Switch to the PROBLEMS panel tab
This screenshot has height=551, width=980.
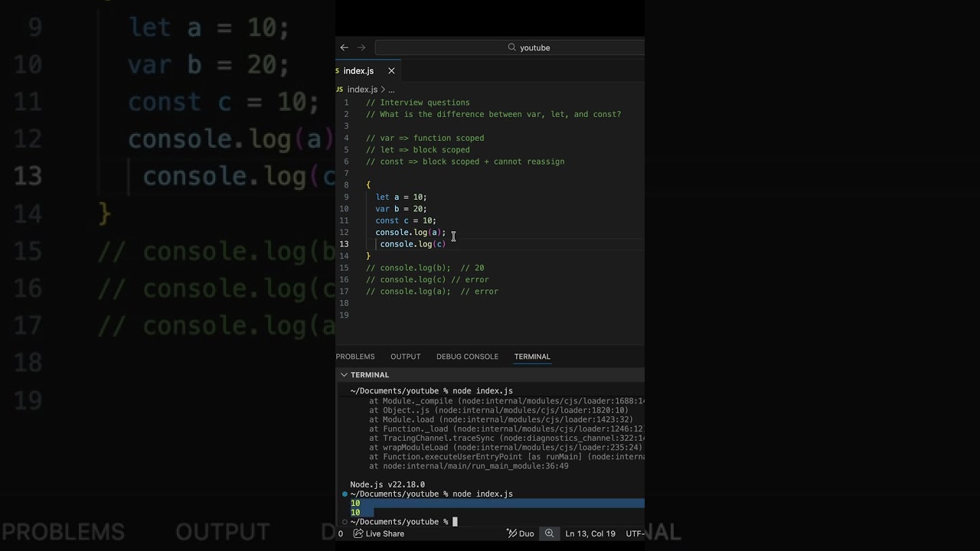point(355,357)
